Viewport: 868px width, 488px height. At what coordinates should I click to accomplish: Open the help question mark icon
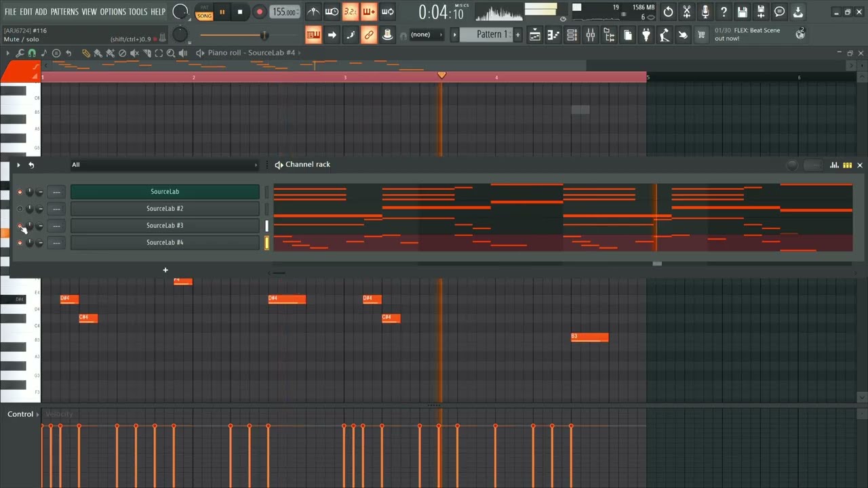click(x=724, y=12)
